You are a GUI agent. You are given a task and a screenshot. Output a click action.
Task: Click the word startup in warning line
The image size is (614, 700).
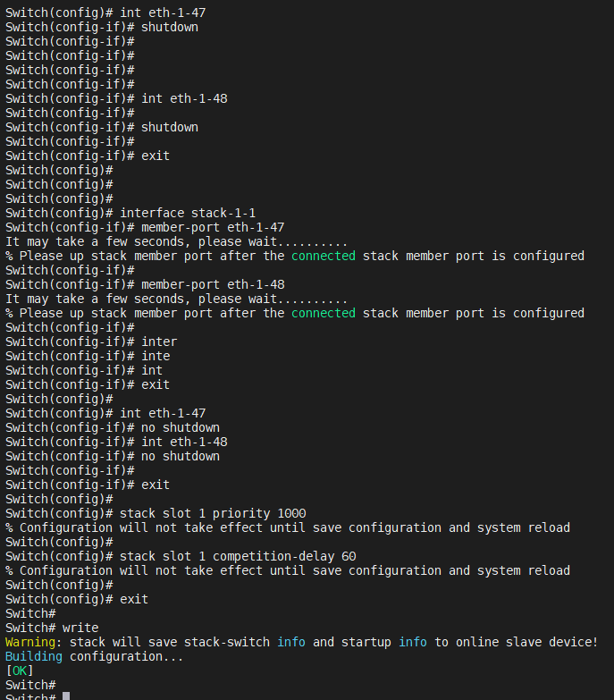coord(366,643)
